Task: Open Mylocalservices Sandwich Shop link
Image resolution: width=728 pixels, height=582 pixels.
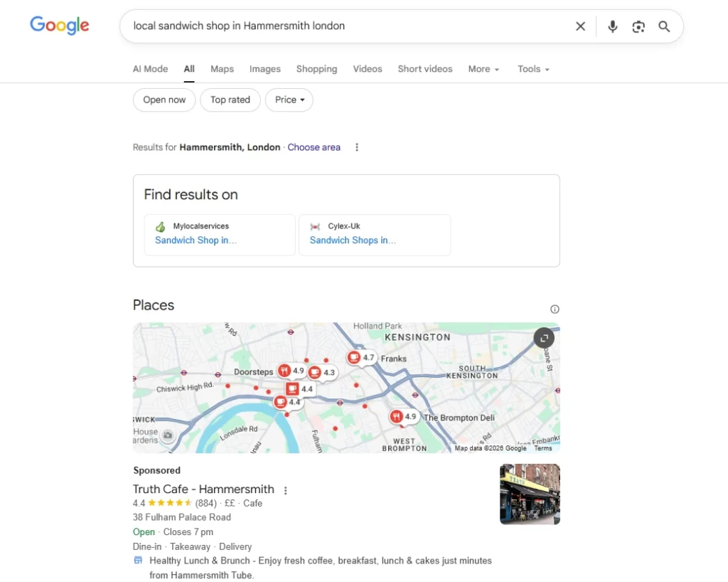Action: coord(196,240)
